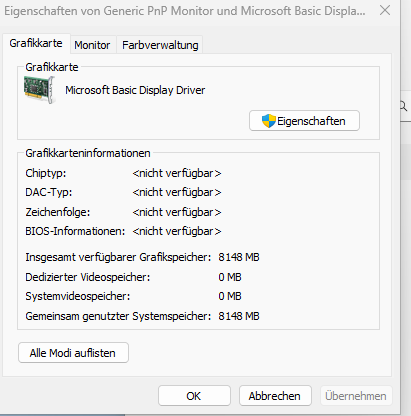Click the Zeichenfolge label
Viewport: 411px width, 416px height.
click(58, 212)
